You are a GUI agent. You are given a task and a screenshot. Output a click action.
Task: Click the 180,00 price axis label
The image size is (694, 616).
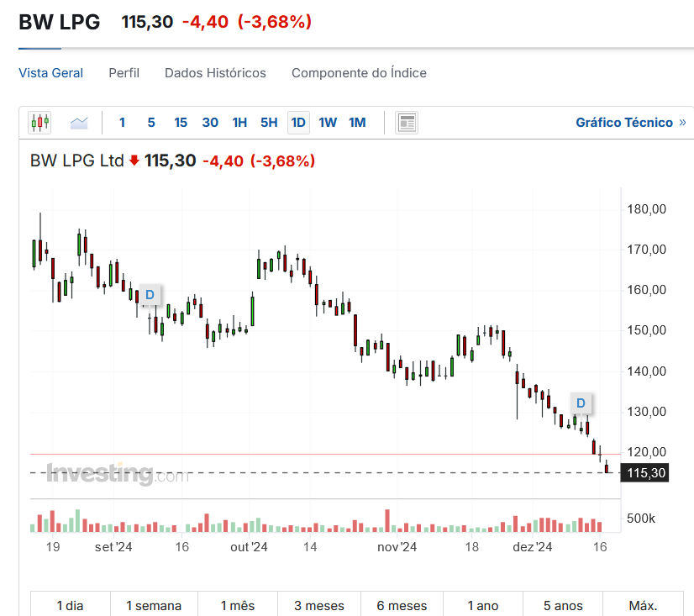point(647,209)
